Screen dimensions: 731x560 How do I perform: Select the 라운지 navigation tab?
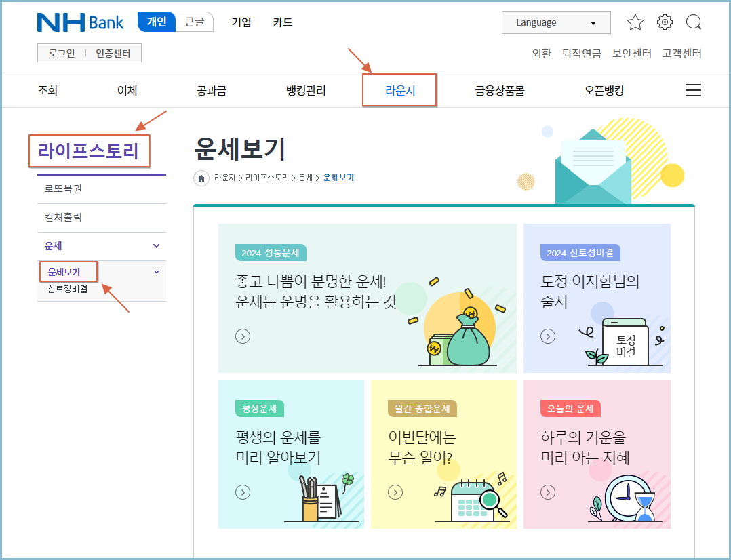pyautogui.click(x=399, y=89)
